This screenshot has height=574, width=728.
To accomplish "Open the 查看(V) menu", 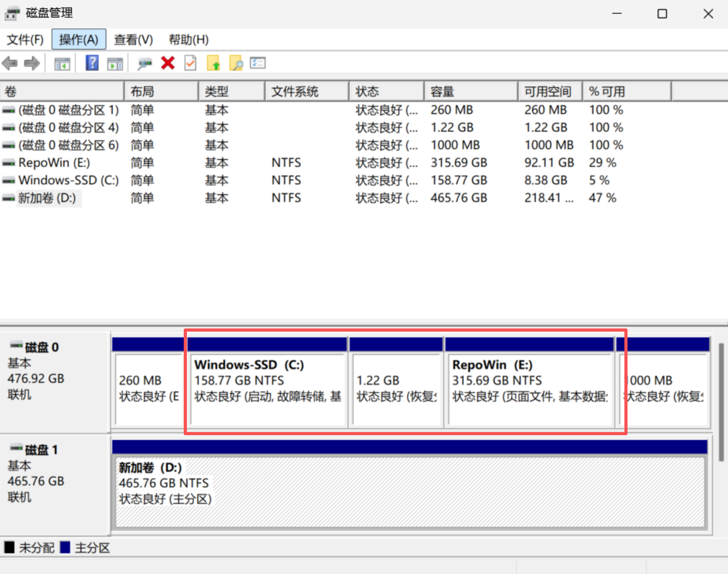I will 133,39.
